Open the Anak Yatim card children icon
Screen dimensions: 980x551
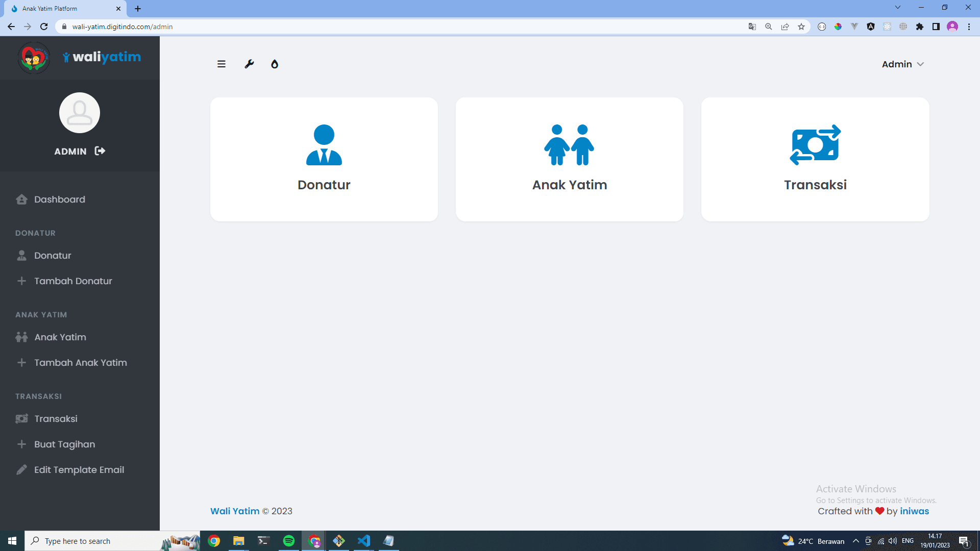click(x=570, y=159)
